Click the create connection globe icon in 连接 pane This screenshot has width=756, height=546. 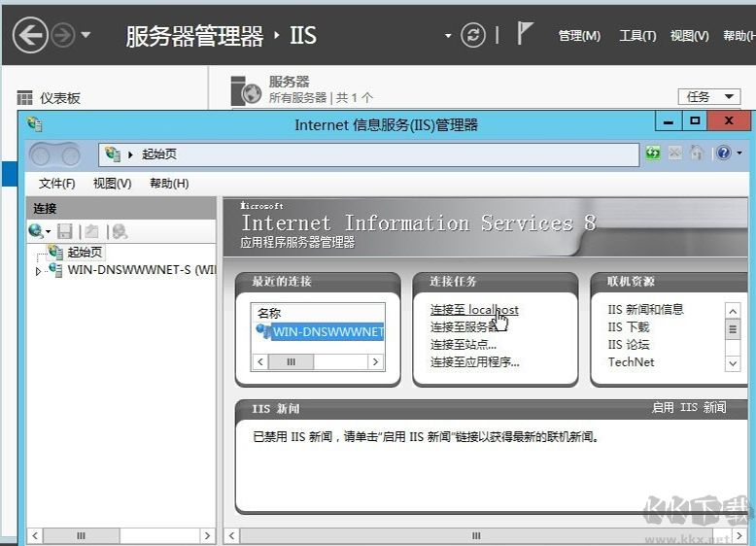click(x=35, y=231)
